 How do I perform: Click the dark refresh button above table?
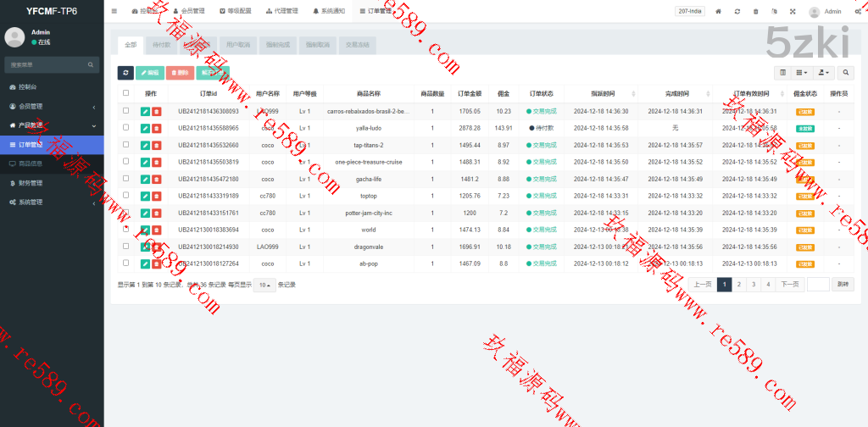click(x=125, y=73)
